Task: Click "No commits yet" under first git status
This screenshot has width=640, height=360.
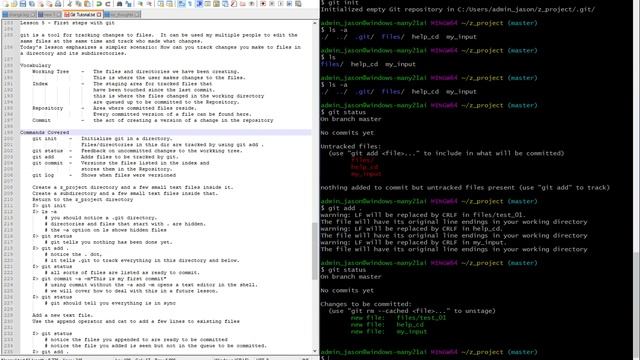Action: 347,133
